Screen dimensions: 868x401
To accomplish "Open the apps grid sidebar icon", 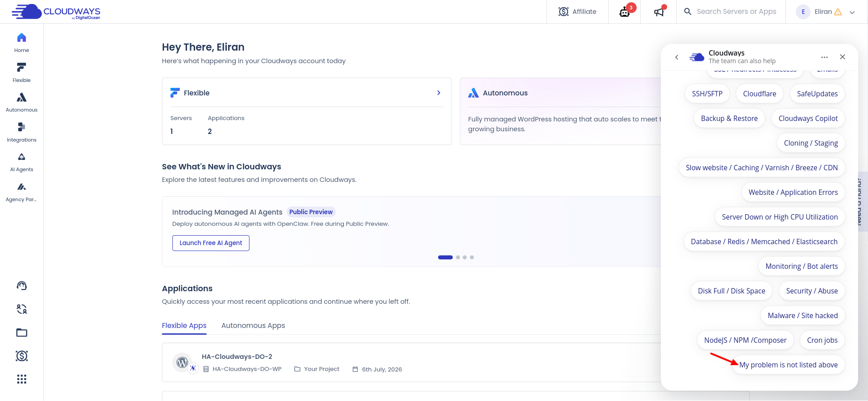I will [22, 379].
